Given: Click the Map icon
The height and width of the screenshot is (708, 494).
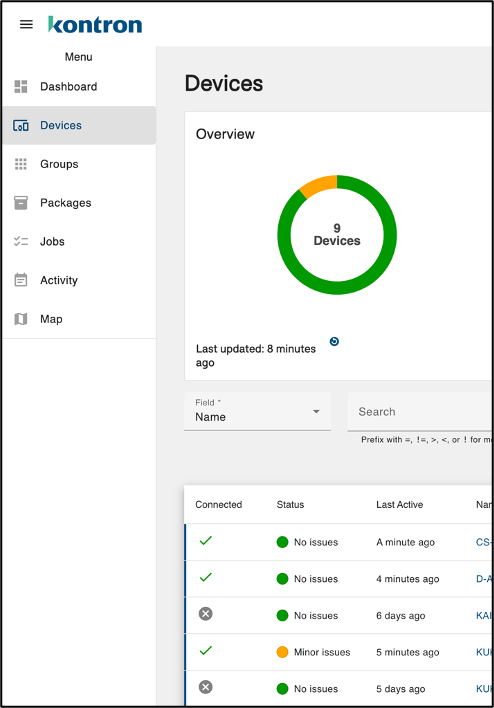Looking at the screenshot, I should (x=21, y=319).
